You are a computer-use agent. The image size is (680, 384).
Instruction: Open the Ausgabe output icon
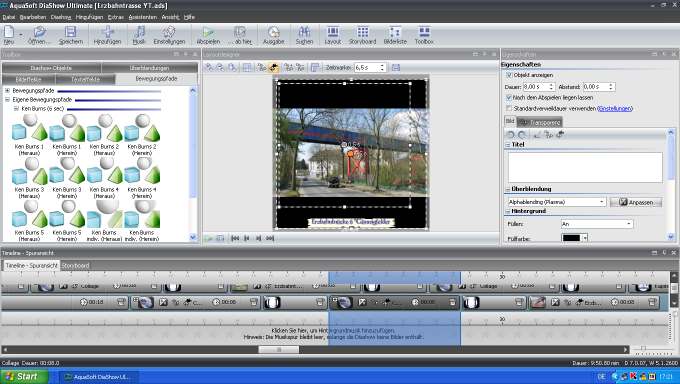point(274,34)
